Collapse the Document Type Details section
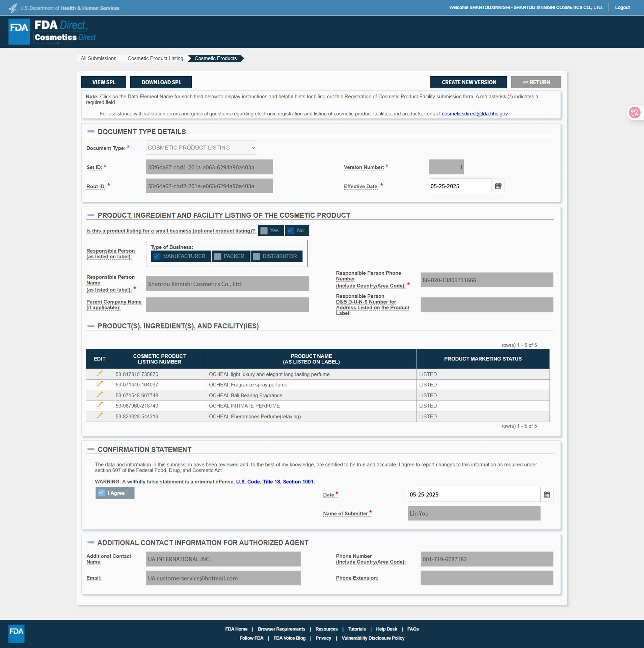 pyautogui.click(x=91, y=132)
